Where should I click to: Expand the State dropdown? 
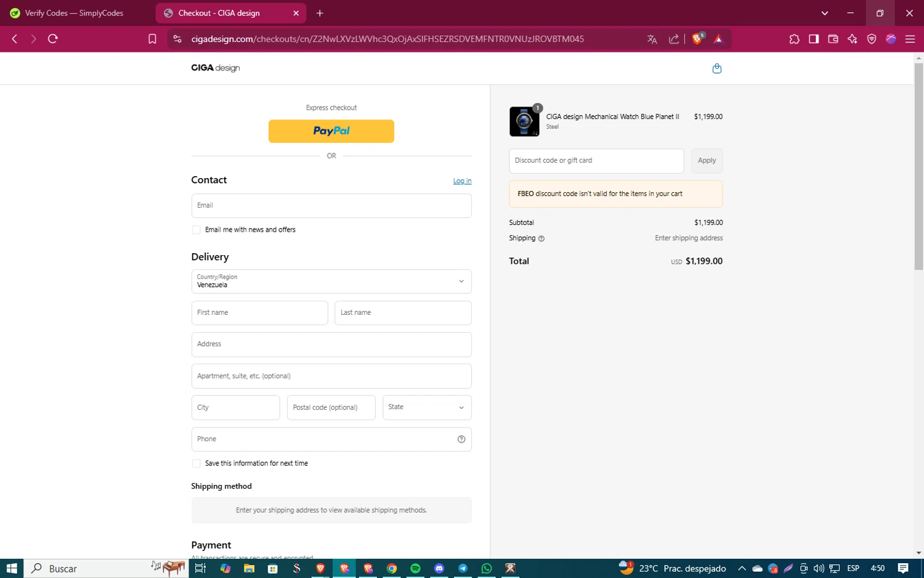[427, 407]
